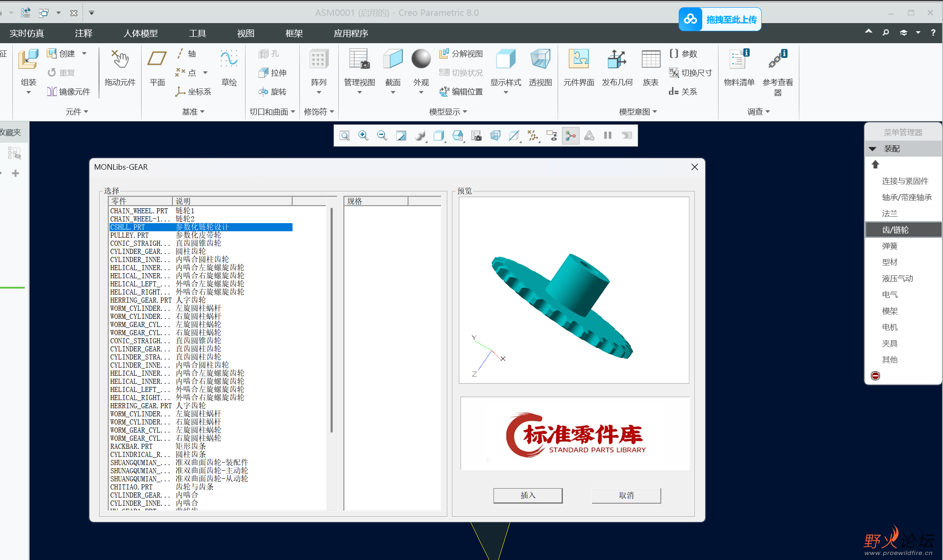This screenshot has width=943, height=560.
Task: Expand Cut and Surface (切口和曲面) group
Action: click(272, 112)
